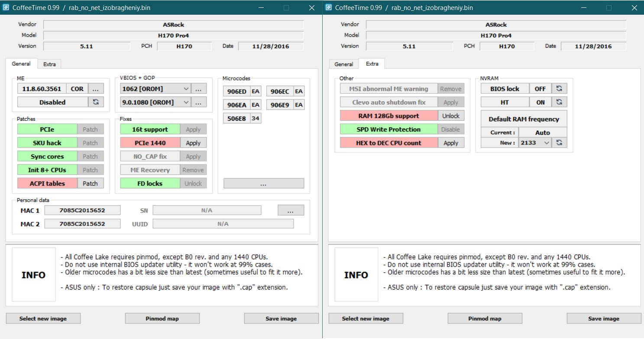This screenshot has width=644, height=339.
Task: Click the MAC 1 address field
Action: 82,210
